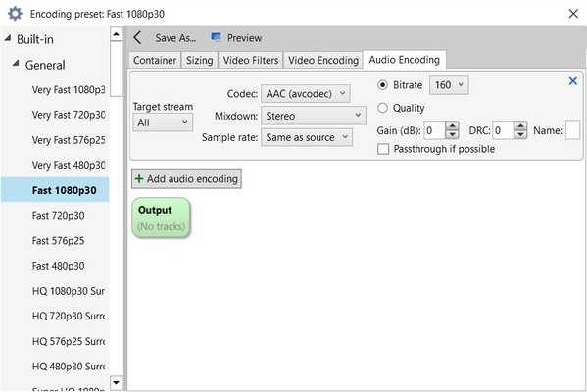Click Save As... button
Image resolution: width=587 pixels, height=392 pixels.
click(175, 38)
